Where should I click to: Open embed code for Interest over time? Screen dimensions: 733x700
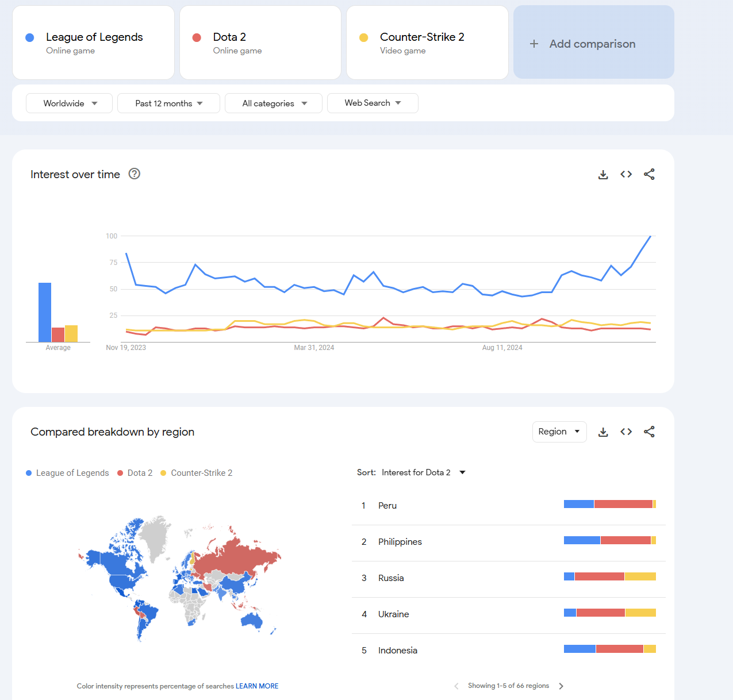(x=626, y=174)
